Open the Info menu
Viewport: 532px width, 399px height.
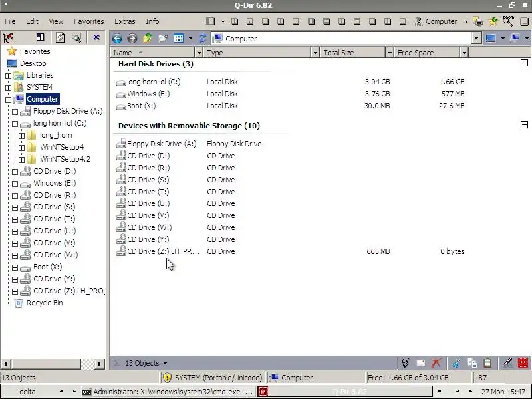152,21
